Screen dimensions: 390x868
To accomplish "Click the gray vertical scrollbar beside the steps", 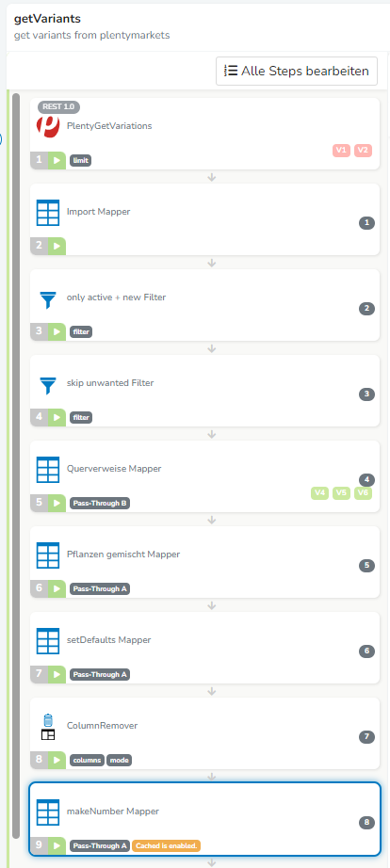I will tap(16, 465).
